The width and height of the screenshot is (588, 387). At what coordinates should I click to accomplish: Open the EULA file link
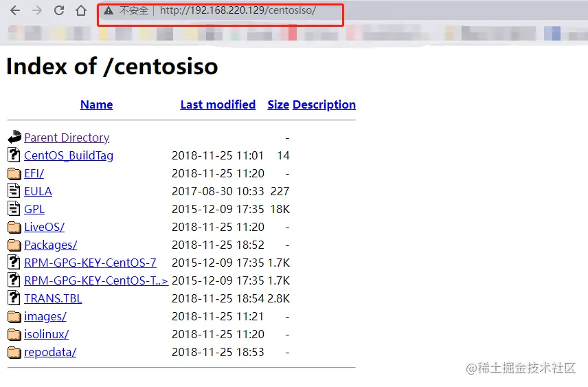pos(38,191)
